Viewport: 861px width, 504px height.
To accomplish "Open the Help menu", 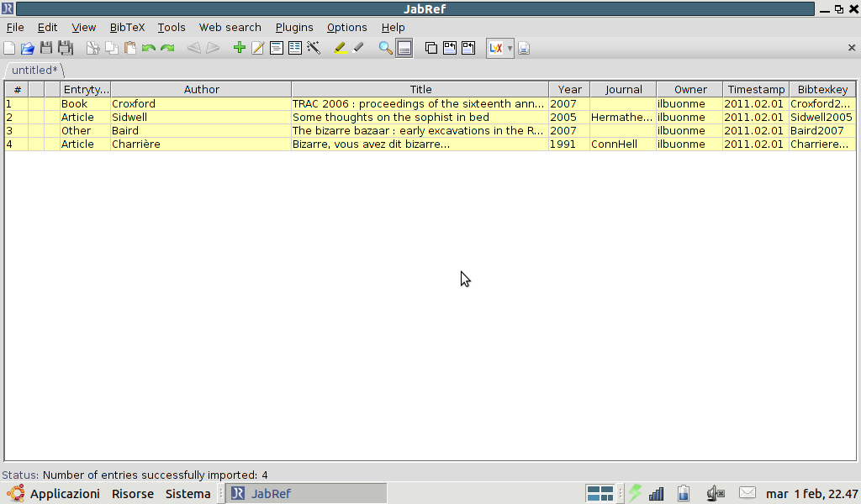I will (394, 28).
